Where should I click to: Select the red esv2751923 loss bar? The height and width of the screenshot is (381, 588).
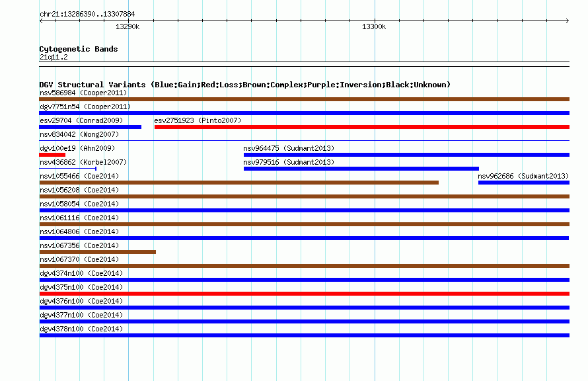[x=362, y=127]
